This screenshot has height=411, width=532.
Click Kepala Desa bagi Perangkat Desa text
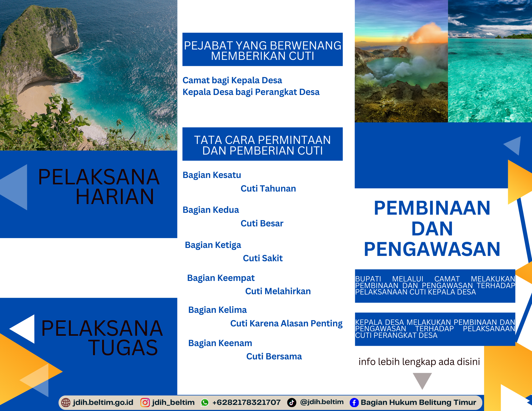(x=251, y=92)
